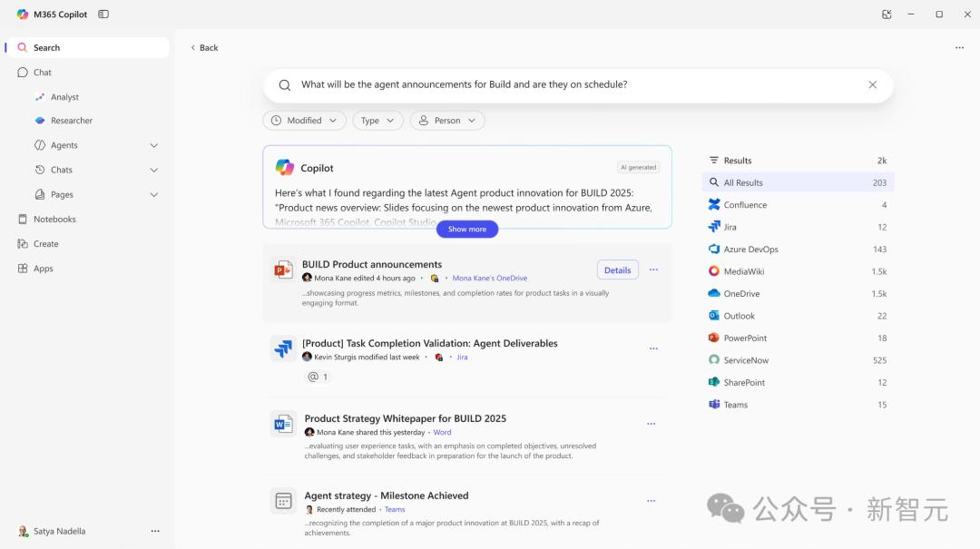Image resolution: width=980 pixels, height=549 pixels.
Task: Select the Search tab in sidebar
Action: tap(47, 48)
